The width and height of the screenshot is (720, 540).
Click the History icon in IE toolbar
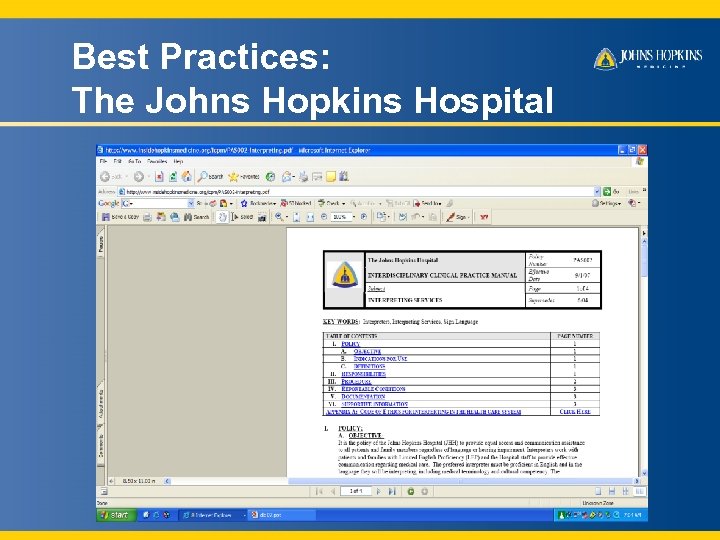tap(271, 177)
